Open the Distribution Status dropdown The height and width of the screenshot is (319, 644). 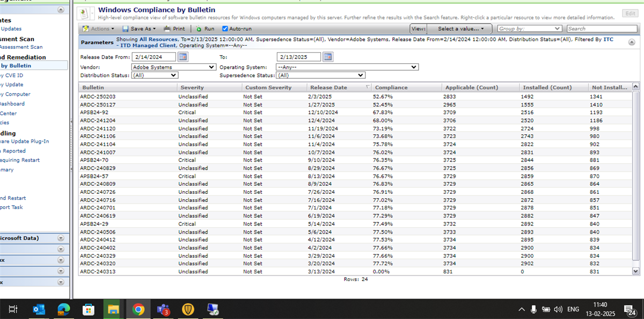(x=155, y=76)
